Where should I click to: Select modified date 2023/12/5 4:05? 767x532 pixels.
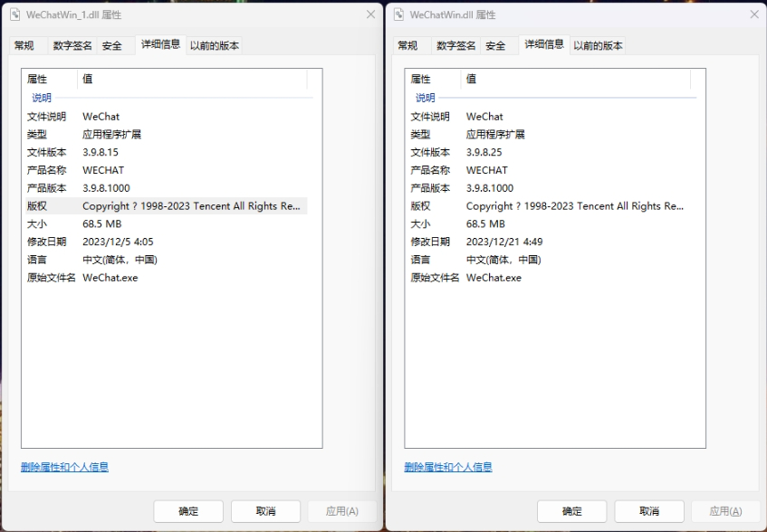pyautogui.click(x=118, y=242)
